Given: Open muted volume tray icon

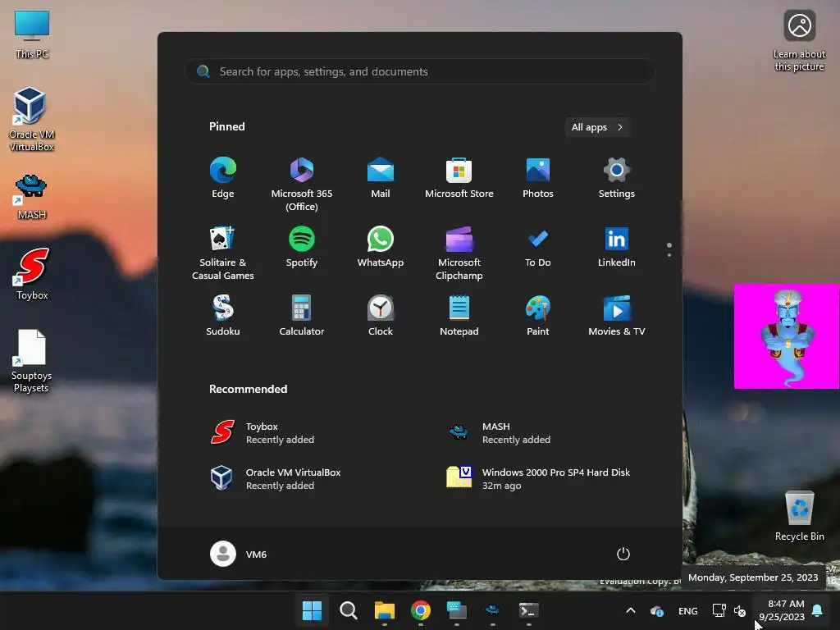Looking at the screenshot, I should pyautogui.click(x=740, y=610).
